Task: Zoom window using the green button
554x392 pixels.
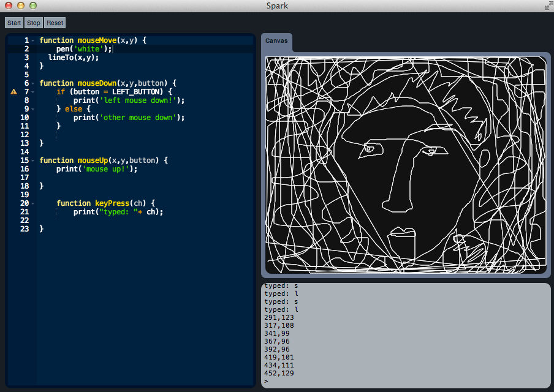Action: click(33, 6)
